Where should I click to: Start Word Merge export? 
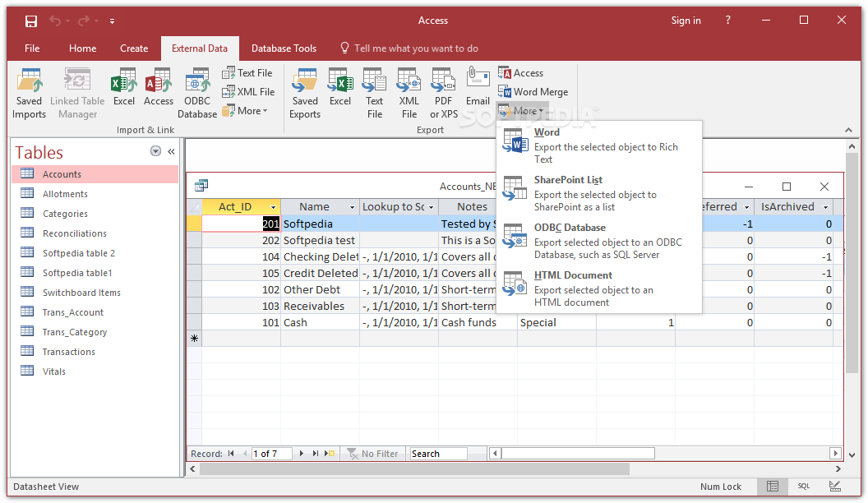click(533, 92)
